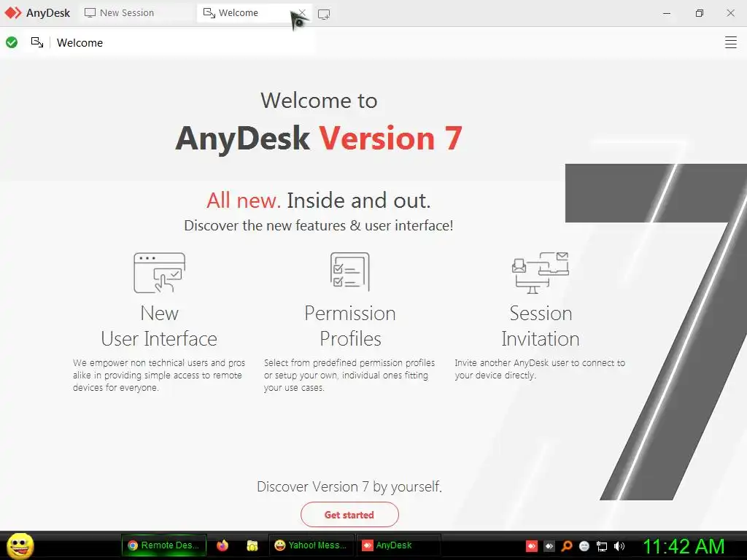The width and height of the screenshot is (747, 560).
Task: Open the file explorer taskbar icon
Action: coord(252,545)
